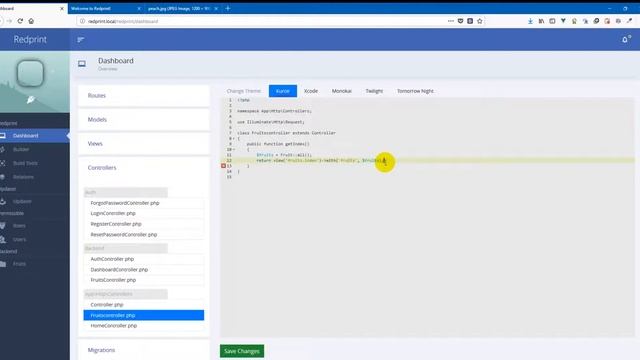Switch to the peach.jpg image browser tab
This screenshot has height=360, width=640.
(178, 9)
